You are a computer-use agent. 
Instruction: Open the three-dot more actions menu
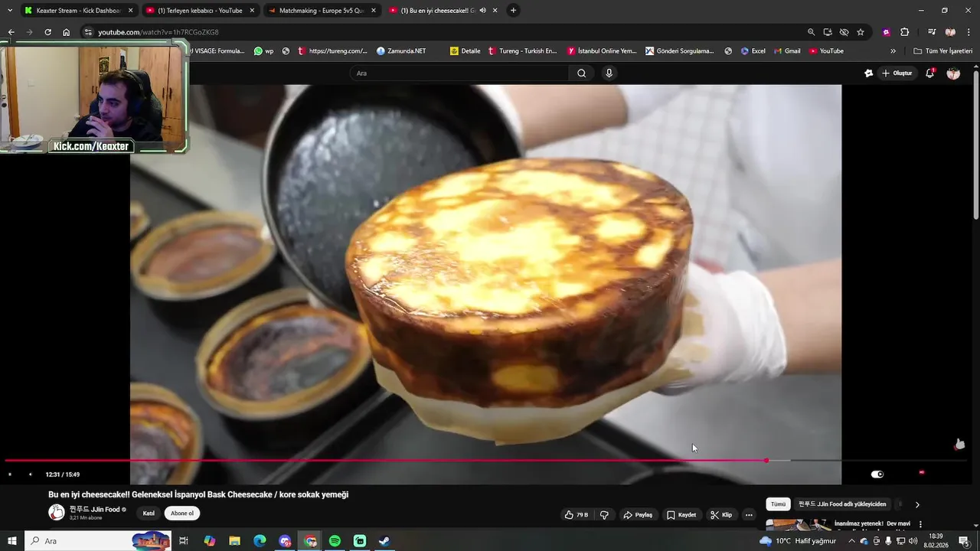[749, 515]
